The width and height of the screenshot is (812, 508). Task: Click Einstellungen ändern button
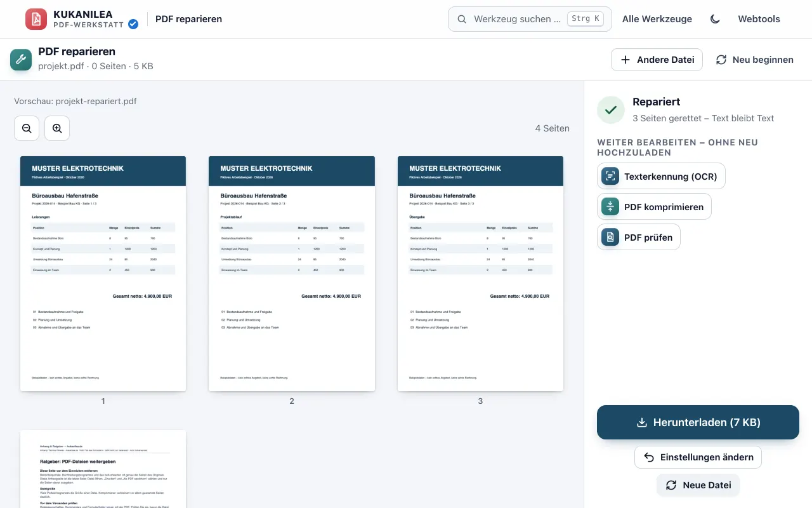(698, 457)
